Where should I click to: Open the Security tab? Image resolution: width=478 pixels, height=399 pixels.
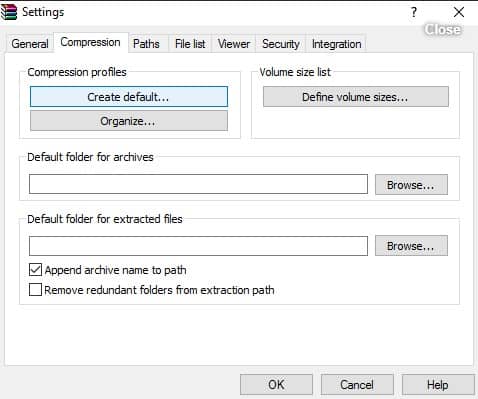click(x=281, y=44)
